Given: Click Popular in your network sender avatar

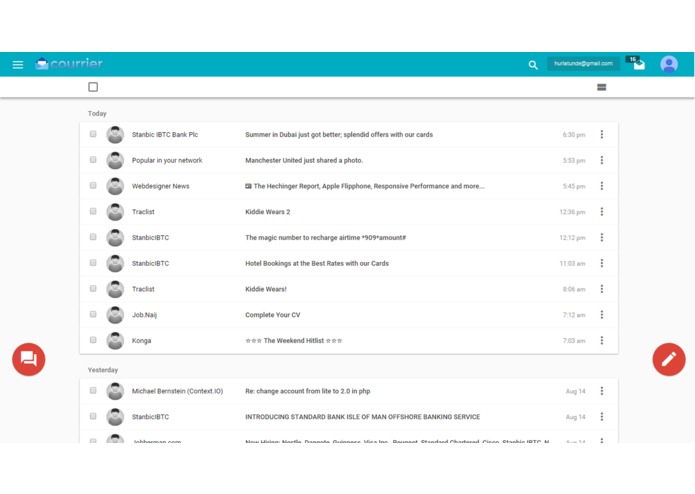Looking at the screenshot, I should [115, 160].
